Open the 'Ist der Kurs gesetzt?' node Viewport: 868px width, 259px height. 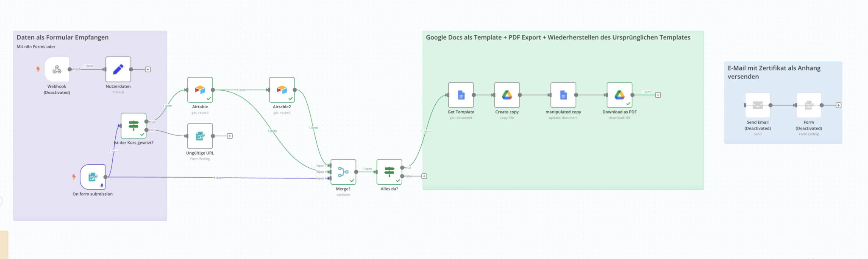134,126
